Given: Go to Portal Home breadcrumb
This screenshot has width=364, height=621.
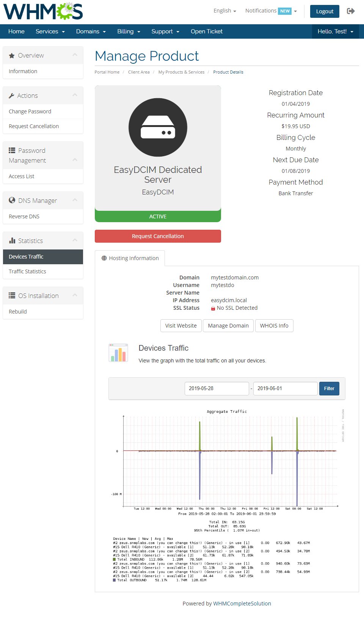Looking at the screenshot, I should click(x=107, y=72).
